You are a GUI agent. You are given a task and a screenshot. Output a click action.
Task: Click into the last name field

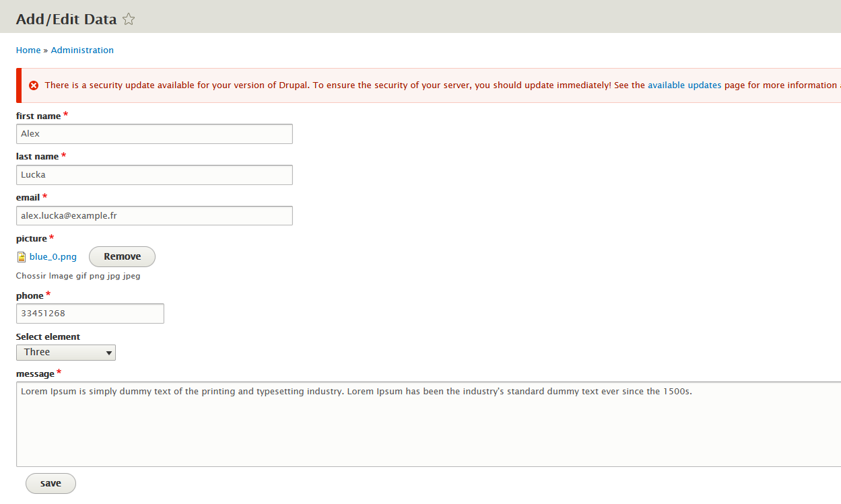click(x=154, y=175)
